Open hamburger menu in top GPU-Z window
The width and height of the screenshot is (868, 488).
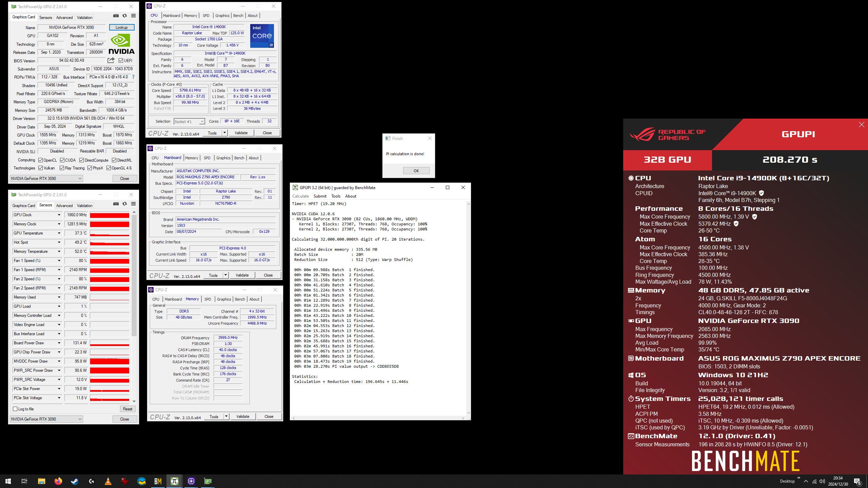(133, 16)
